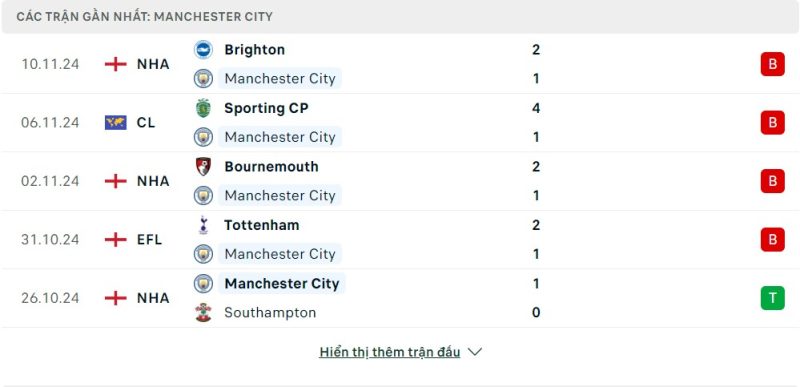Image resolution: width=800 pixels, height=387 pixels.
Task: Click the Southampton club crest icon
Action: point(203,312)
